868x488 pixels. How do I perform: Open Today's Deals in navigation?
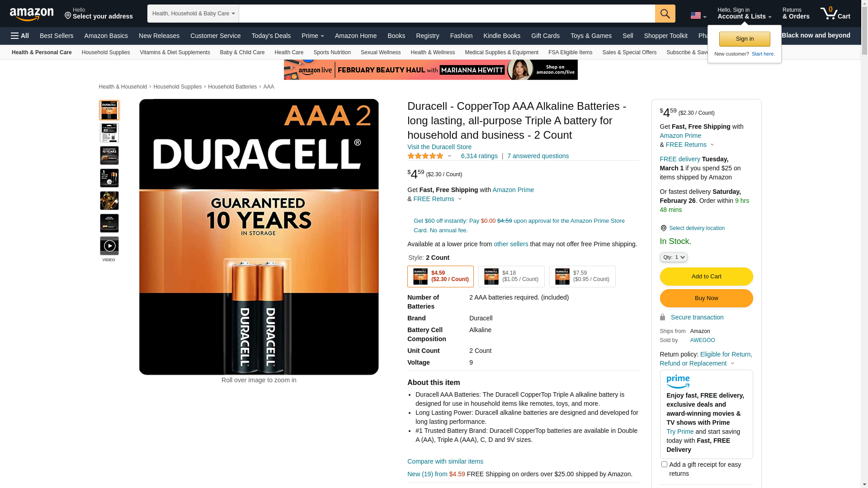(x=271, y=36)
